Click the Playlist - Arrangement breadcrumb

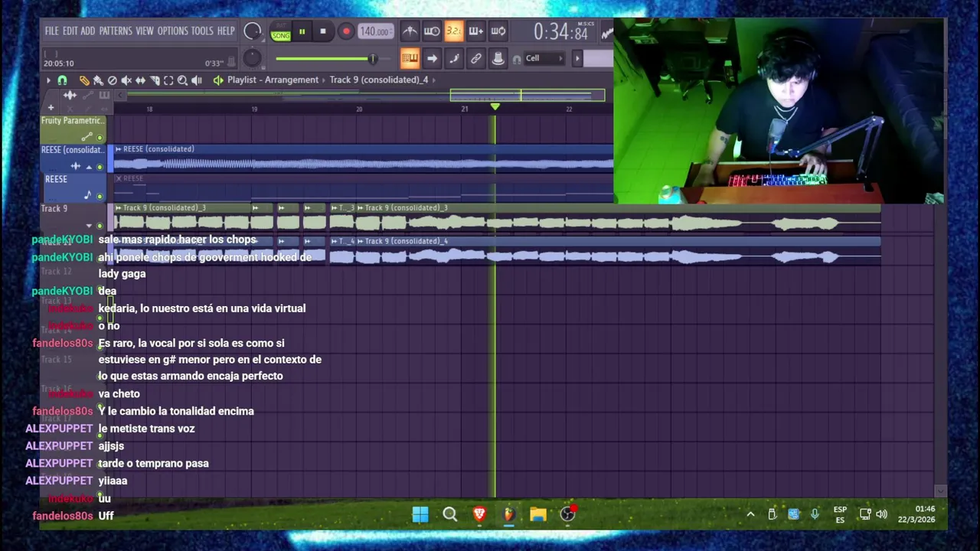click(x=273, y=80)
